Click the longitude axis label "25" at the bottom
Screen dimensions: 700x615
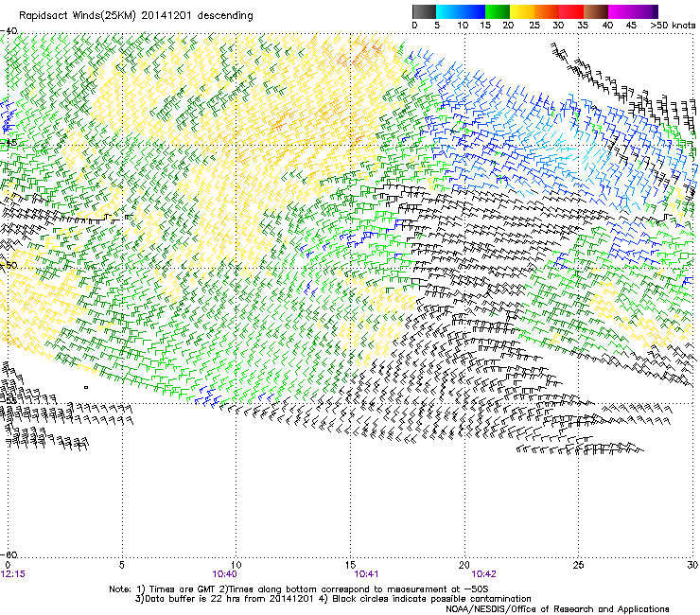click(578, 565)
